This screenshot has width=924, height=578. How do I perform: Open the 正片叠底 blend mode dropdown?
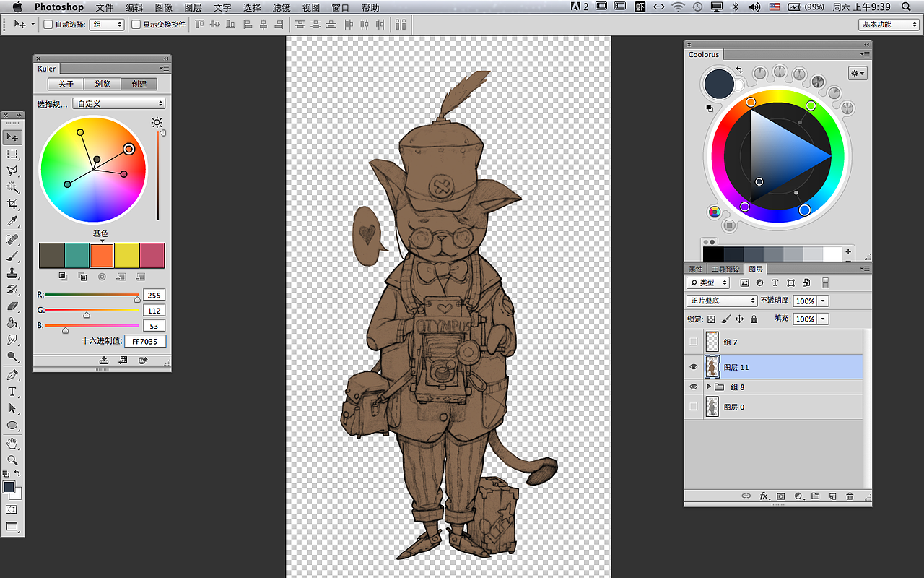pyautogui.click(x=722, y=301)
